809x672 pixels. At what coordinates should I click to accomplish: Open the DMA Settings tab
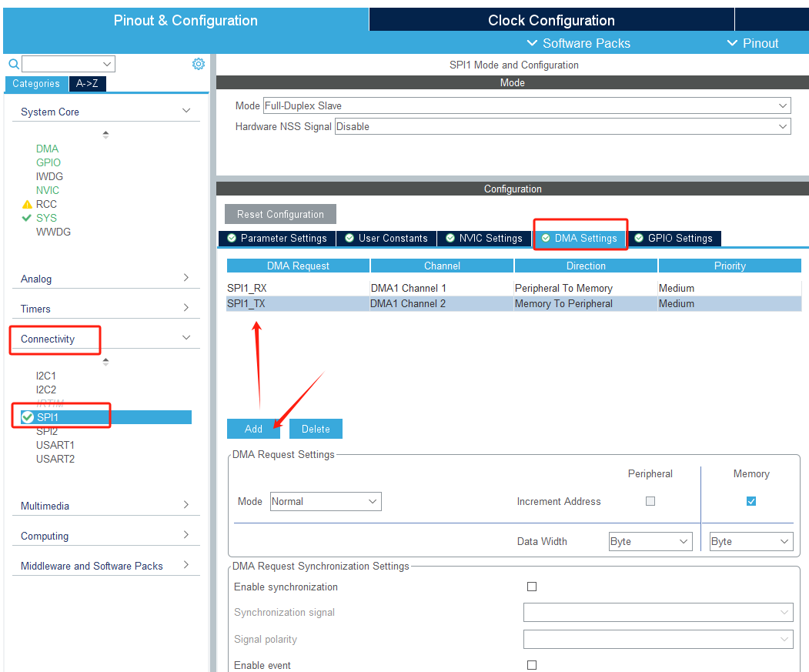[x=580, y=238]
